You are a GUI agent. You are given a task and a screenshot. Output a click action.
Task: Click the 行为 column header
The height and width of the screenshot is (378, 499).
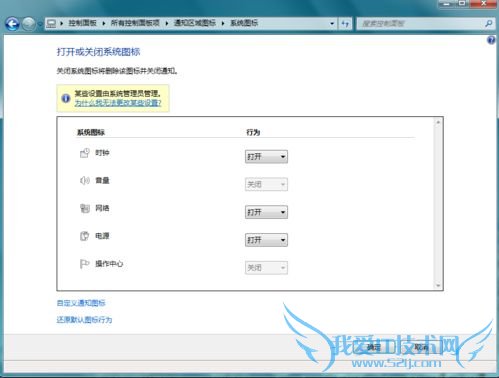253,132
